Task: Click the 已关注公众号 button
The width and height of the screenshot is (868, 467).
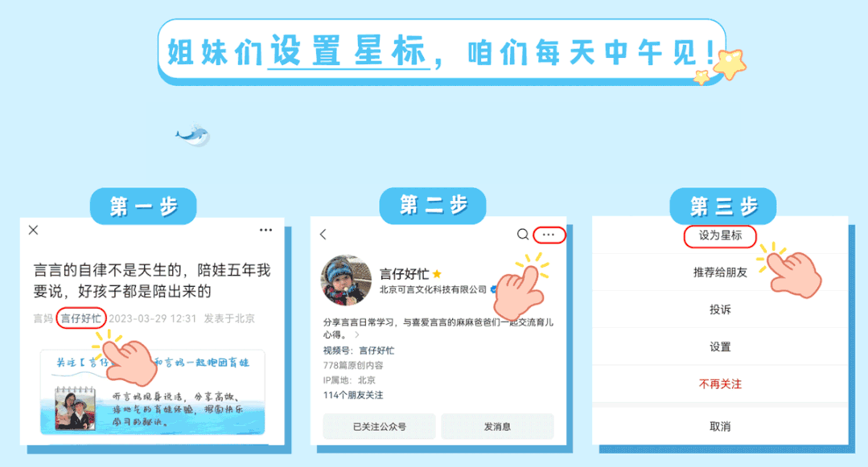Action: [x=379, y=427]
